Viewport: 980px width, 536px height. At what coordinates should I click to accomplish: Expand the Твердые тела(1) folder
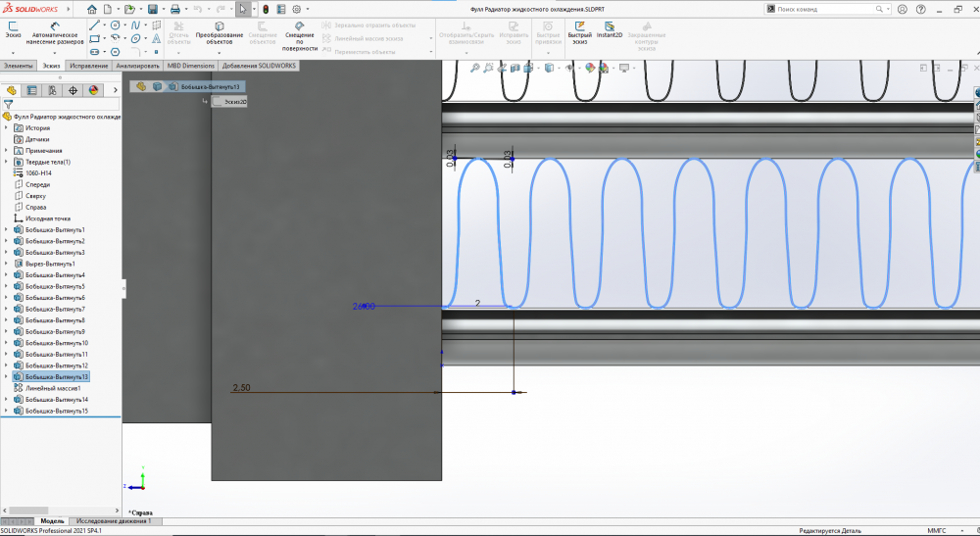7,162
